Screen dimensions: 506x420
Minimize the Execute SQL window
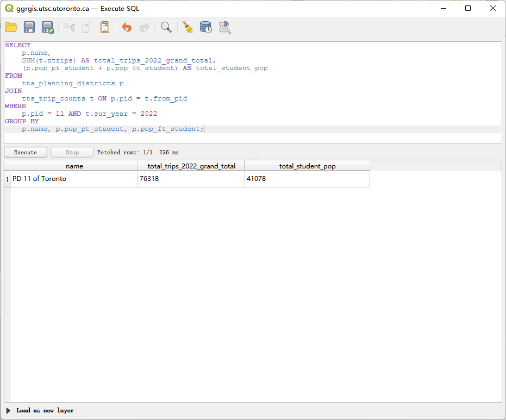click(443, 8)
